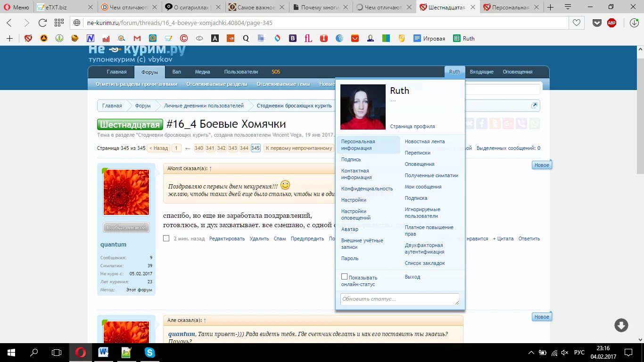Image resolution: width=644 pixels, height=362 pixels.
Task: Open the Speed Dial grid icon
Action: click(x=59, y=23)
